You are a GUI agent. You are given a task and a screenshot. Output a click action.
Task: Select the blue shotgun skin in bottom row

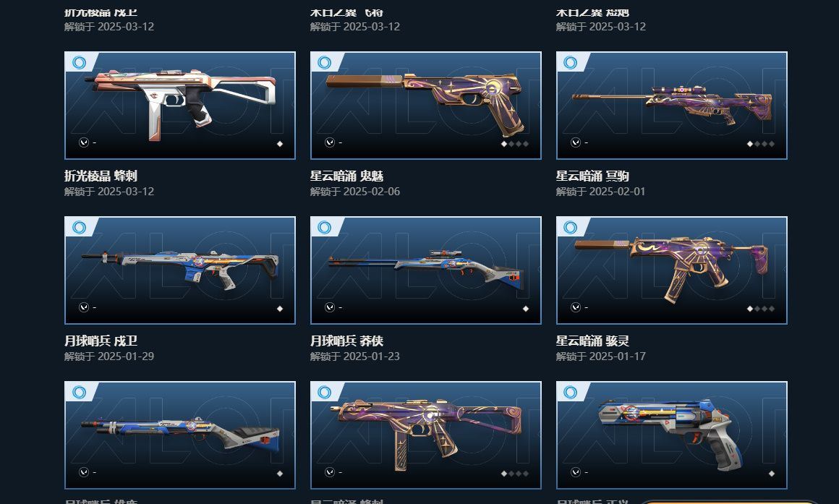pyautogui.click(x=180, y=435)
